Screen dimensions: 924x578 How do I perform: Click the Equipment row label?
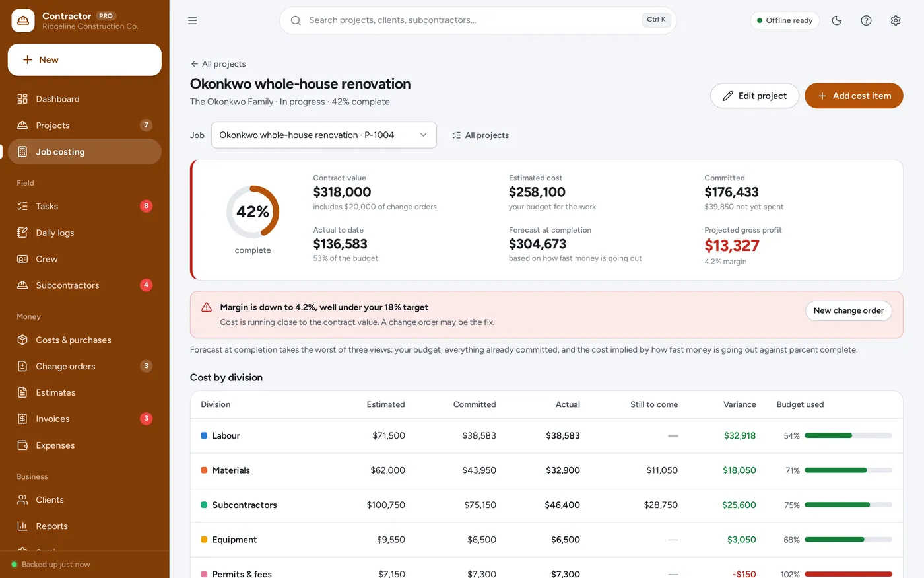(234, 540)
